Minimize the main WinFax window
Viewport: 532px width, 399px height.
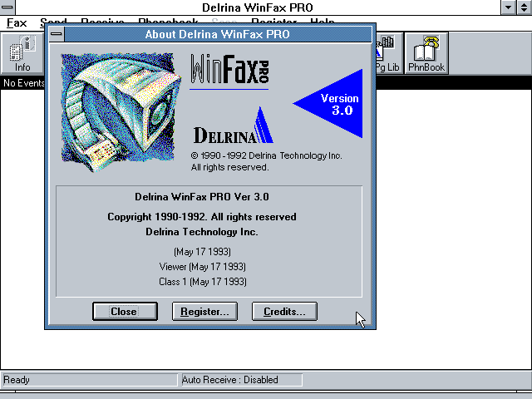(508, 7)
